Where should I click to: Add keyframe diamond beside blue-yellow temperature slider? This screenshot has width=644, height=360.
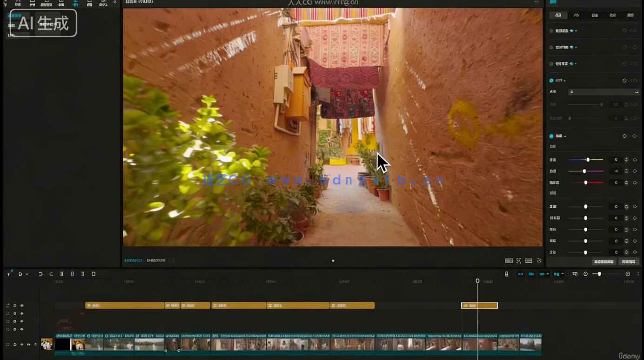[635, 160]
